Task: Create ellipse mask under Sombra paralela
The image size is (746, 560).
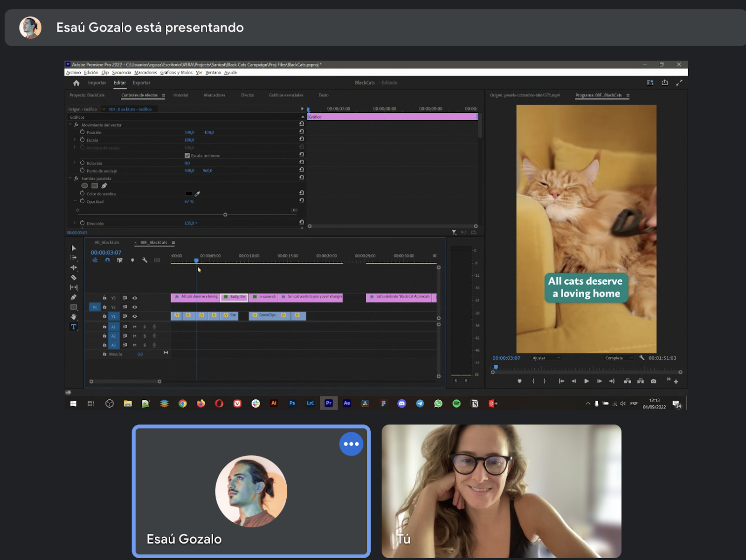Action: (x=84, y=186)
